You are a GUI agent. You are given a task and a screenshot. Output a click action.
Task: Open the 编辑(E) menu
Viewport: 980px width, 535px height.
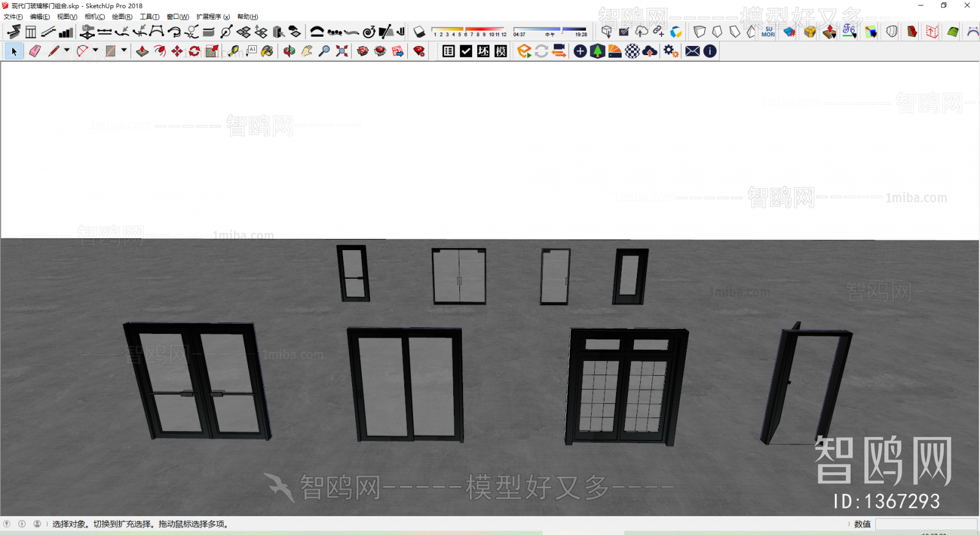[x=40, y=17]
